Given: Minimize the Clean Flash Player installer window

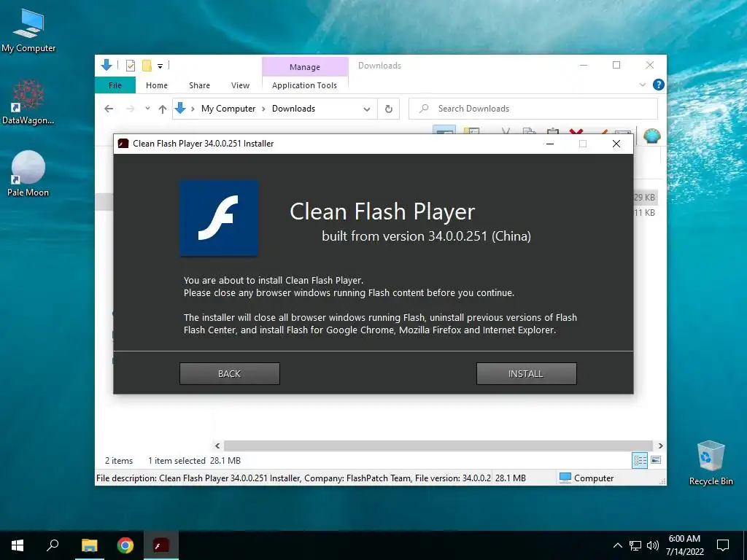Looking at the screenshot, I should (550, 144).
